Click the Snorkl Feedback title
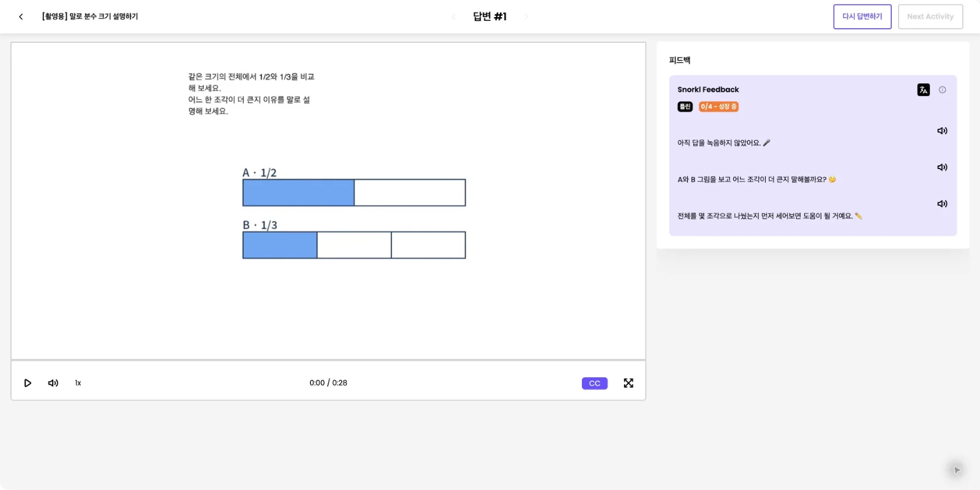 click(x=708, y=89)
